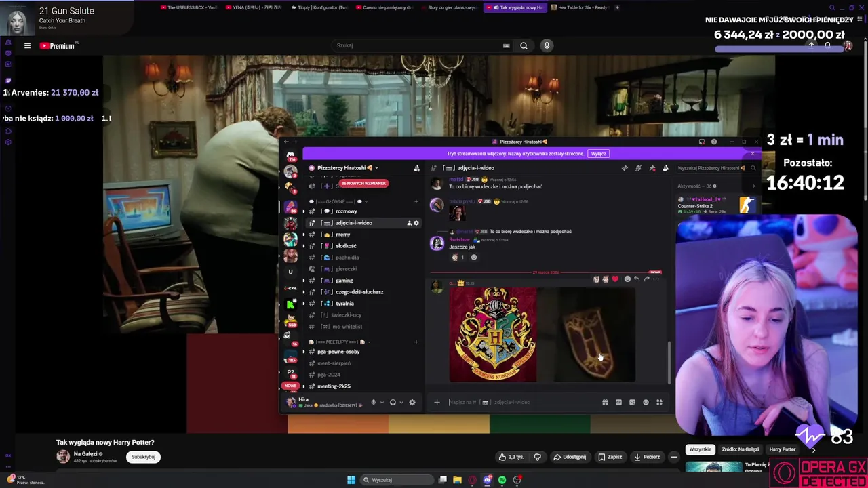This screenshot has width=868, height=488.
Task: Open Hogwarts crest image attachment
Action: [493, 334]
